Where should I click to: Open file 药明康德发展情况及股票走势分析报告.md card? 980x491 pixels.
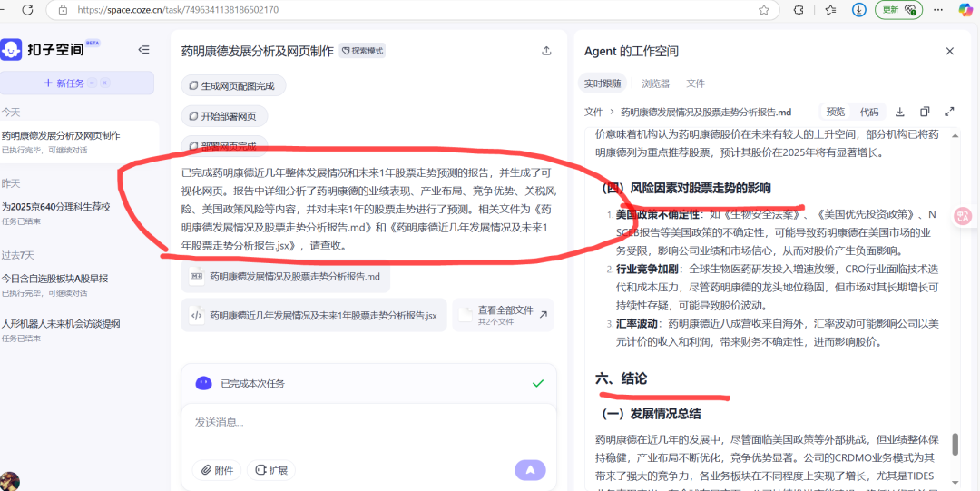point(286,276)
